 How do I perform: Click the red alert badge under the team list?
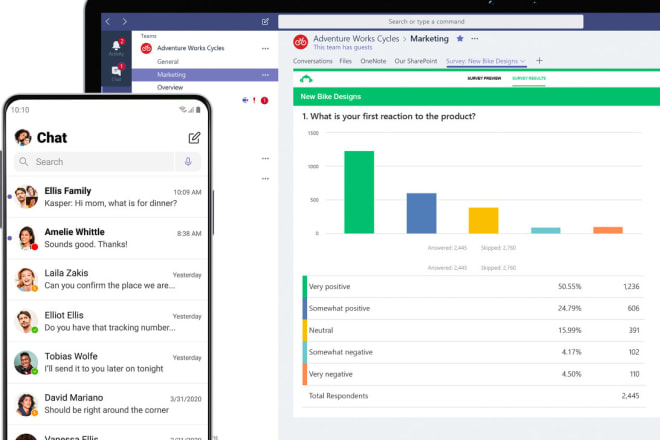264,100
